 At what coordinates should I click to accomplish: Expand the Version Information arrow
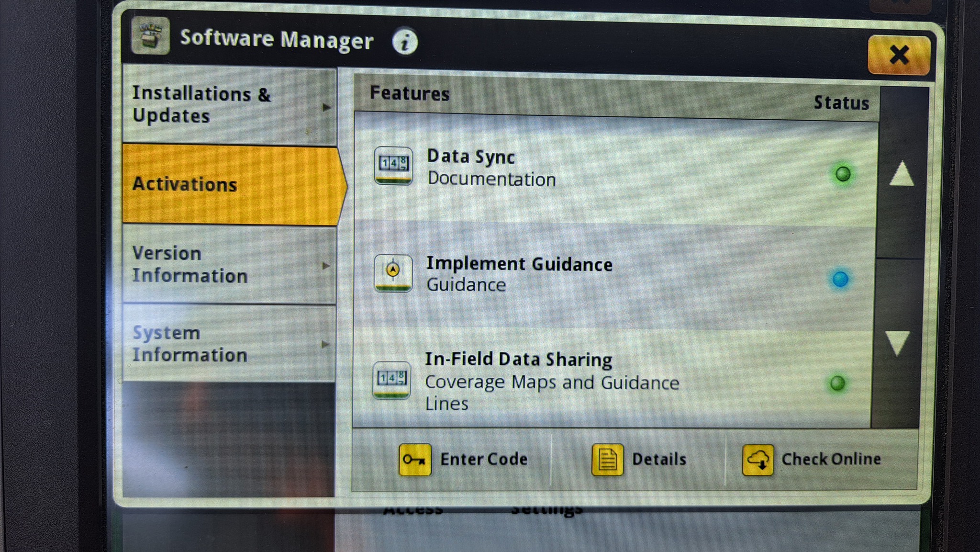click(x=326, y=266)
